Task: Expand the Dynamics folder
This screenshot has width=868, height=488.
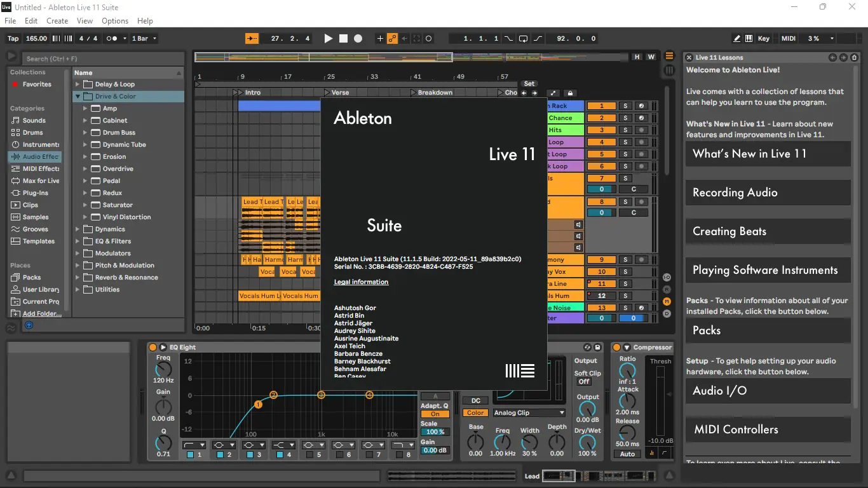Action: (78, 229)
